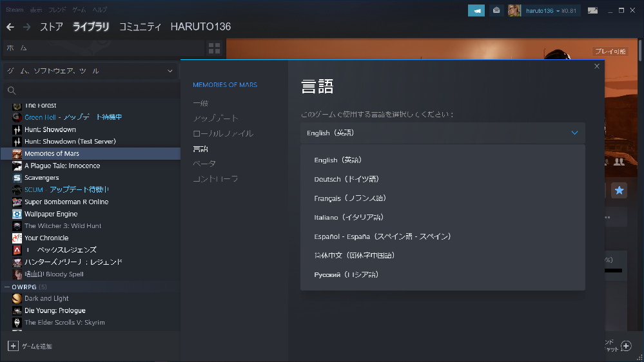Image resolution: width=644 pixels, height=362 pixels.
Task: Open the ベータ properties tab
Action: pos(204,164)
